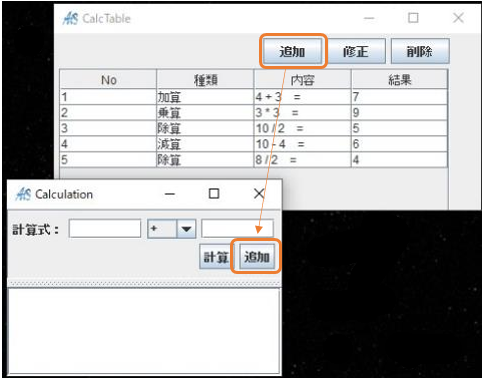Viewport: 485px width, 380px height.
Task: Minimize the Calculation window
Action: 170,194
